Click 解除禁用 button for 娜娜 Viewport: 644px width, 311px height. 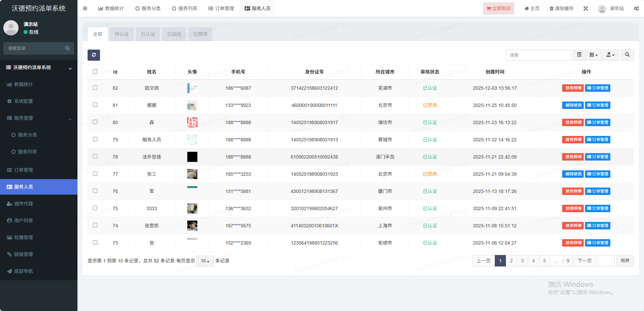click(573, 105)
